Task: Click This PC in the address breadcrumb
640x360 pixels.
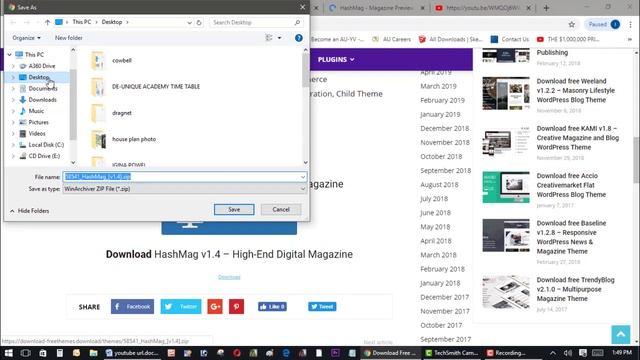Action: 82,22
